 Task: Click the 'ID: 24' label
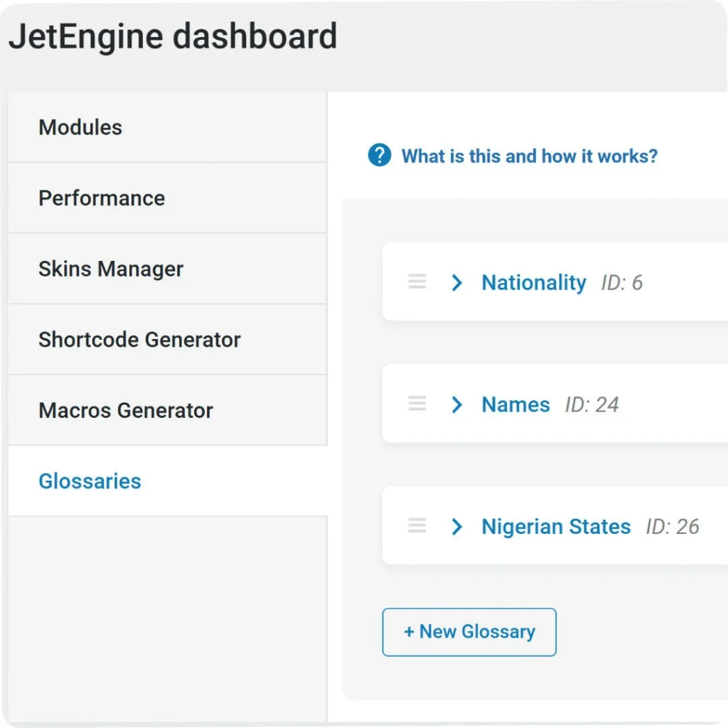[x=592, y=405]
